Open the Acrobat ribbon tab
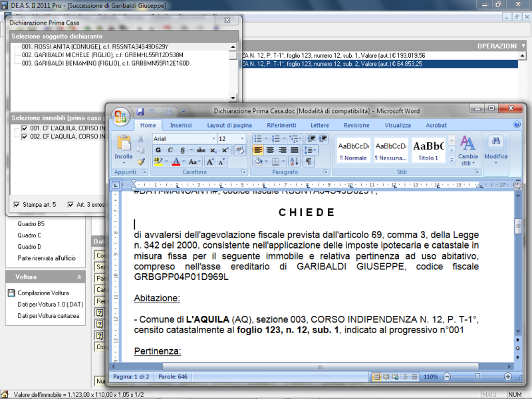This screenshot has height=399, width=532. [436, 125]
